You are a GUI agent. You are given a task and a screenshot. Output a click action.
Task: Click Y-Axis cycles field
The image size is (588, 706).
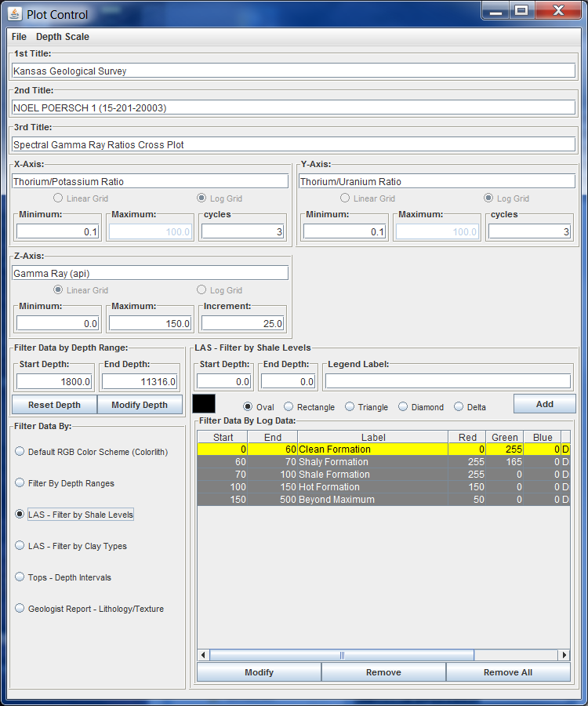click(529, 231)
